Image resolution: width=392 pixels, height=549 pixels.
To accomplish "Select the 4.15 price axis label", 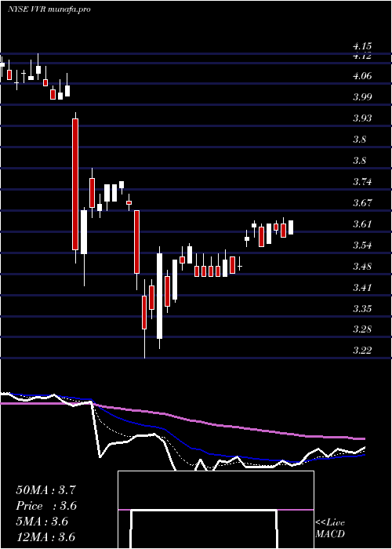I will coord(362,46).
